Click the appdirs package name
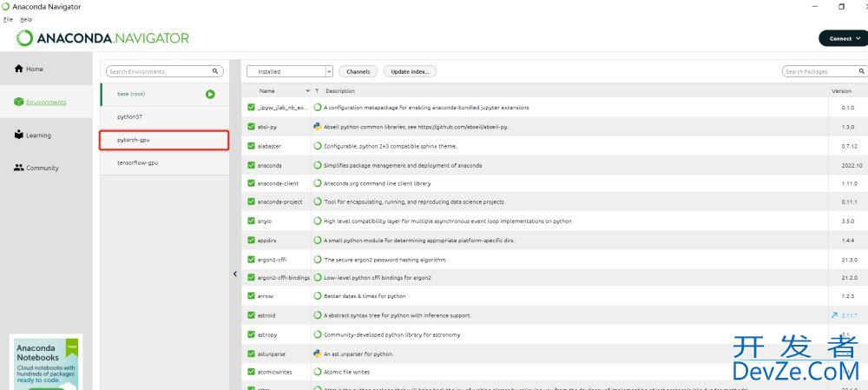Image resolution: width=868 pixels, height=390 pixels. tap(266, 241)
